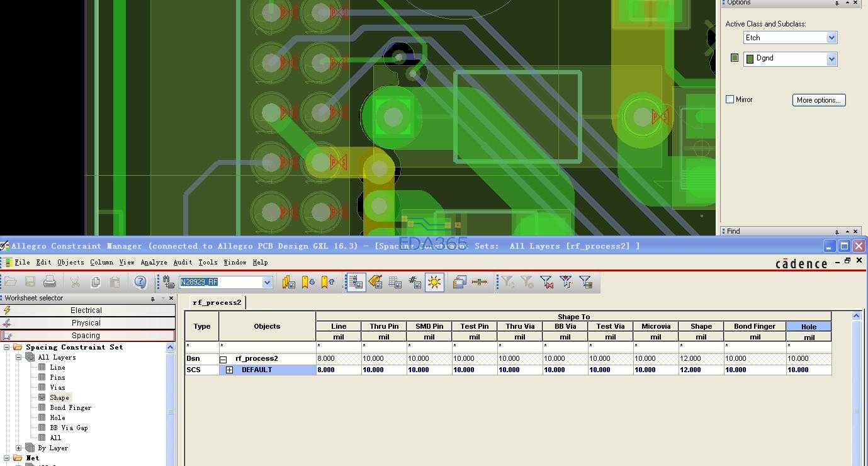The image size is (868, 466).
Task: Click the Cut scissors toolbar icon
Action: click(x=75, y=282)
